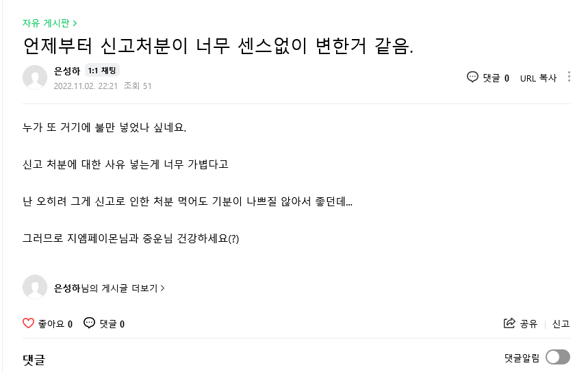588x372 pixels.
Task: Click the heart icon to like the post
Action: [29, 323]
